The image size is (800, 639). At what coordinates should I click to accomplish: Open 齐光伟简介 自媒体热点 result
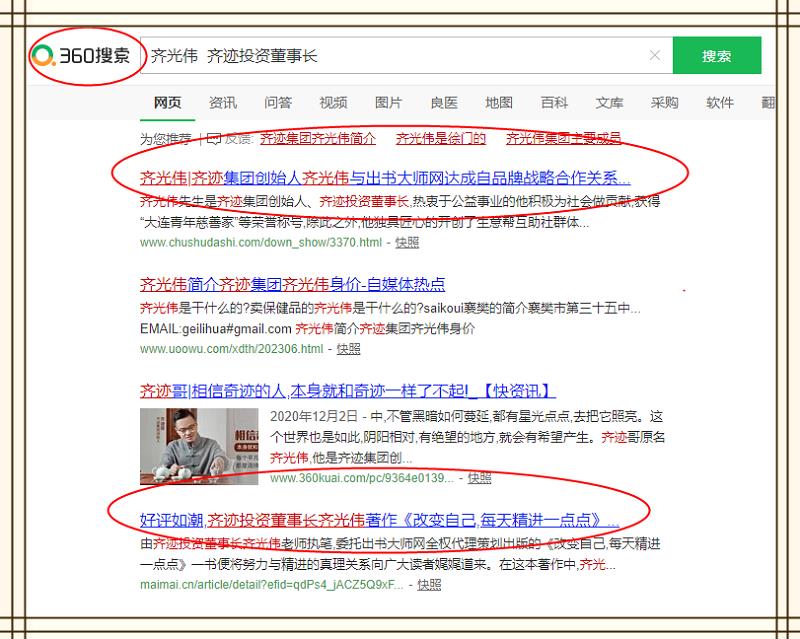[x=292, y=283]
